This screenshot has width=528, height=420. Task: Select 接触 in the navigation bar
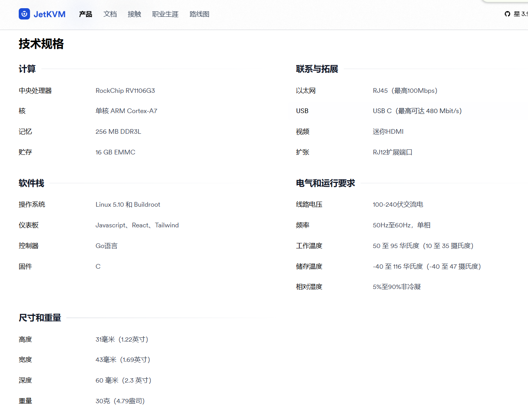pyautogui.click(x=134, y=14)
